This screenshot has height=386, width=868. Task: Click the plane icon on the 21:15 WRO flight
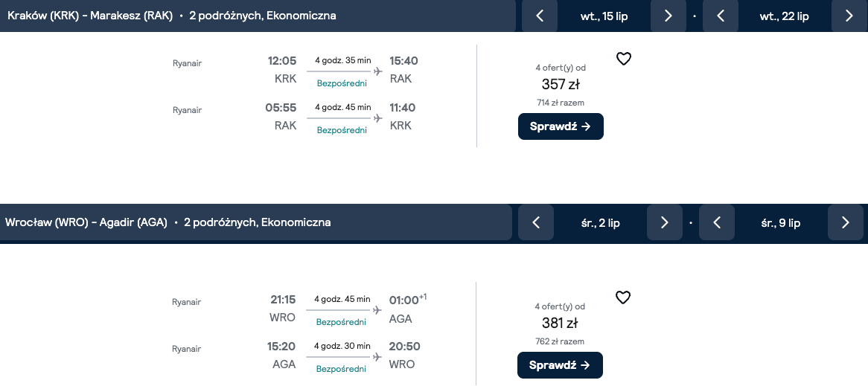[377, 310]
